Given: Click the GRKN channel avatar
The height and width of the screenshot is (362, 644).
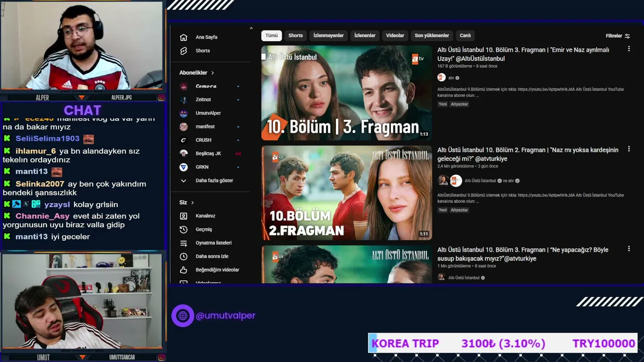Looking at the screenshot, I should click(x=184, y=167).
